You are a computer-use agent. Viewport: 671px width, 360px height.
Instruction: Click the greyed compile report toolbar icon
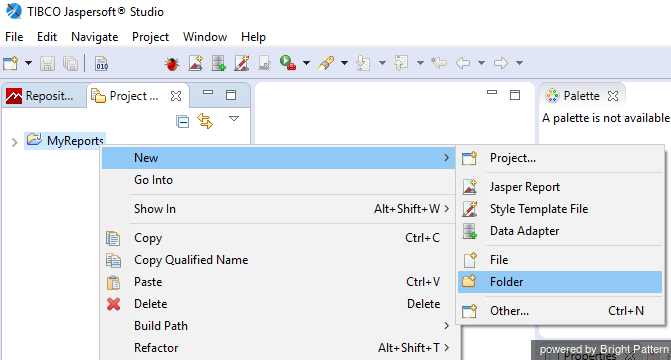pos(265,63)
